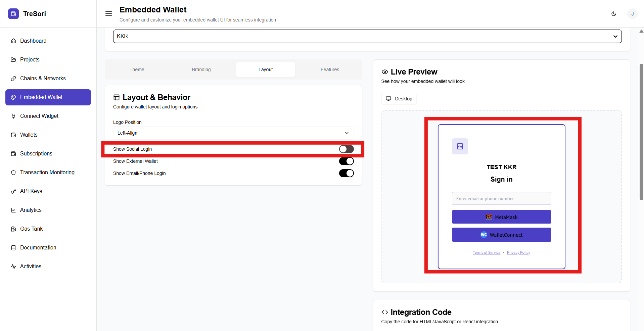644x331 pixels.
Task: Click the user avatar J icon
Action: click(x=632, y=14)
